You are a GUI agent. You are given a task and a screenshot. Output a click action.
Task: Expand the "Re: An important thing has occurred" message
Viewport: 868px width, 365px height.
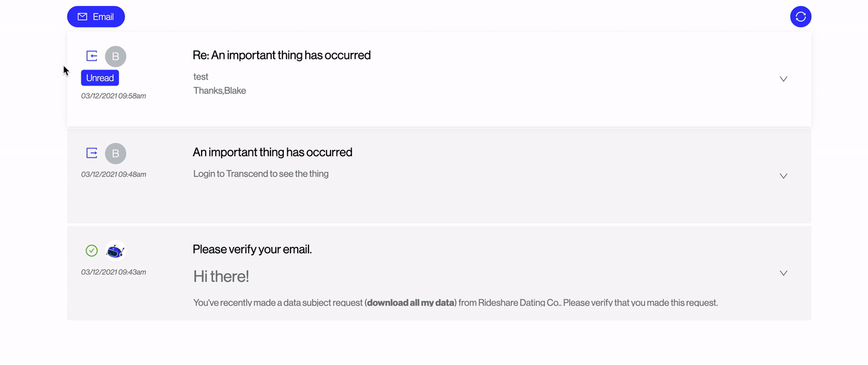coord(784,79)
